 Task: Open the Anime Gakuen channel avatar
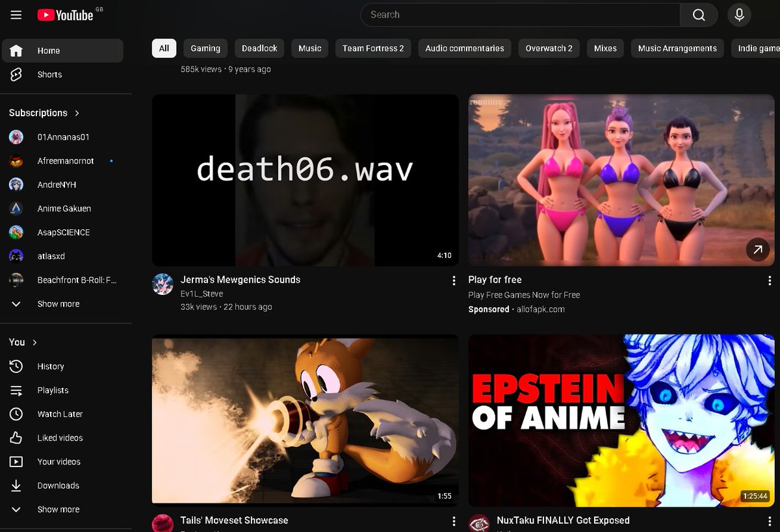tap(16, 209)
